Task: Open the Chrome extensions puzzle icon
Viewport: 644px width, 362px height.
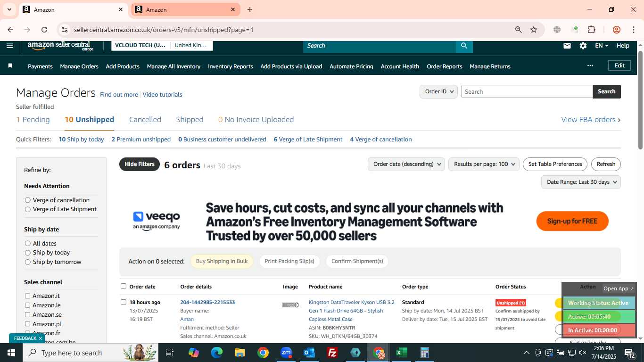Action: [591, 30]
